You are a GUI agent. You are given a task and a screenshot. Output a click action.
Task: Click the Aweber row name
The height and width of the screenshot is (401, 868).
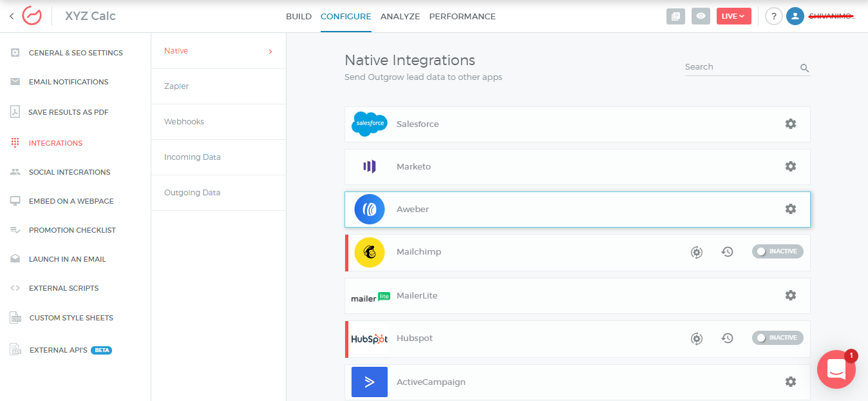click(413, 209)
